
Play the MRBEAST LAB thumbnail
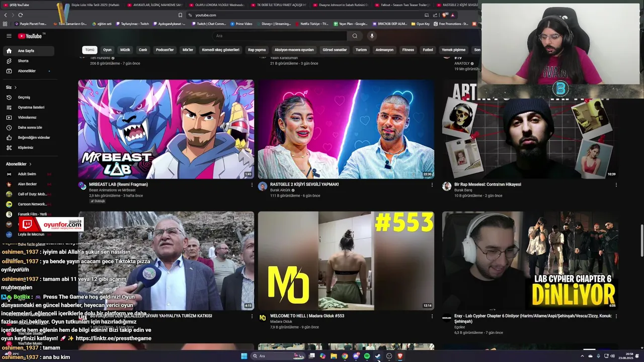(x=166, y=129)
